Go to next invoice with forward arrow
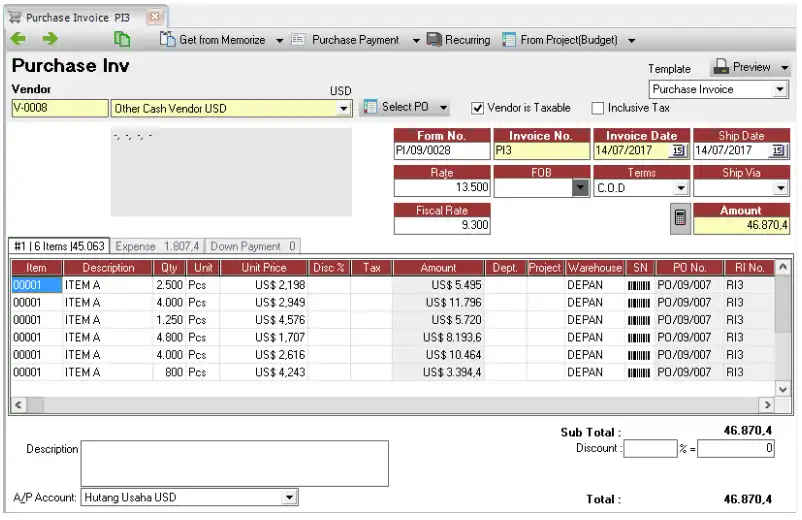Viewport: 802px width, 520px height. 50,38
